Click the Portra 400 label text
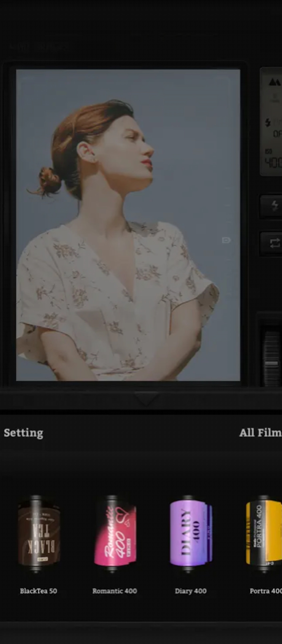282x644 pixels. coord(266,591)
